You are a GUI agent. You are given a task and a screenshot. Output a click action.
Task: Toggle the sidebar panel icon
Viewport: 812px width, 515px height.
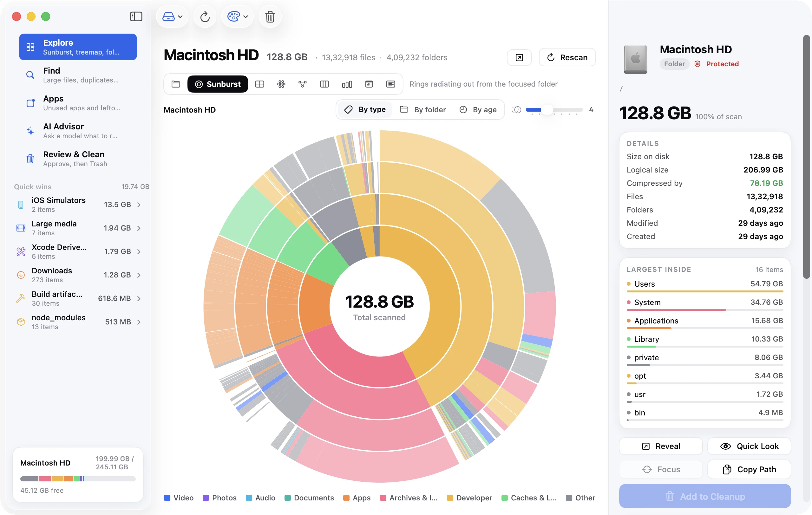pos(136,16)
